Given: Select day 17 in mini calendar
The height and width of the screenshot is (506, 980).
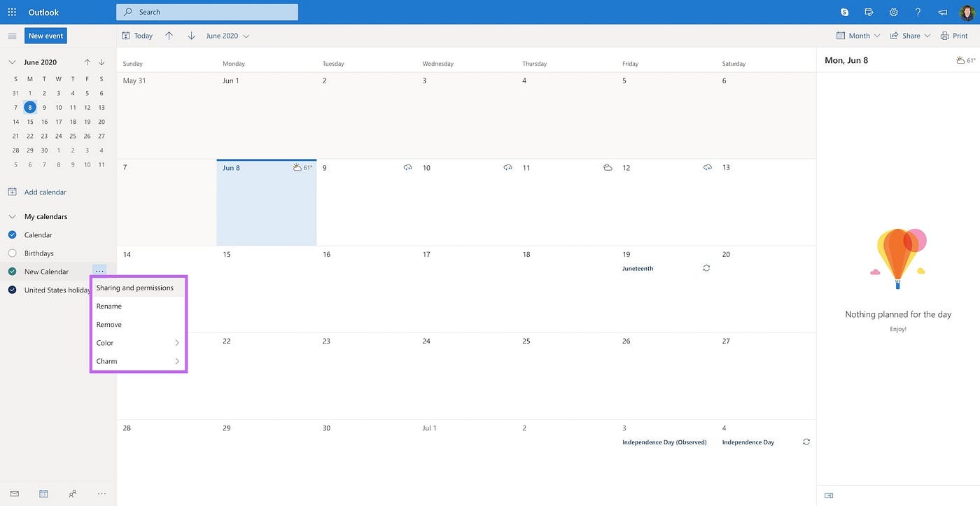Looking at the screenshot, I should pos(59,122).
